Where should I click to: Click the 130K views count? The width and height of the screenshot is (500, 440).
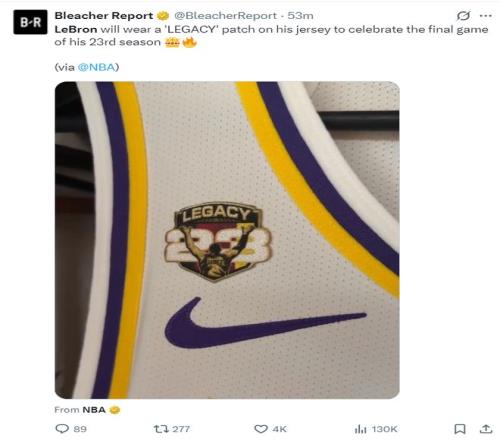coord(384,429)
